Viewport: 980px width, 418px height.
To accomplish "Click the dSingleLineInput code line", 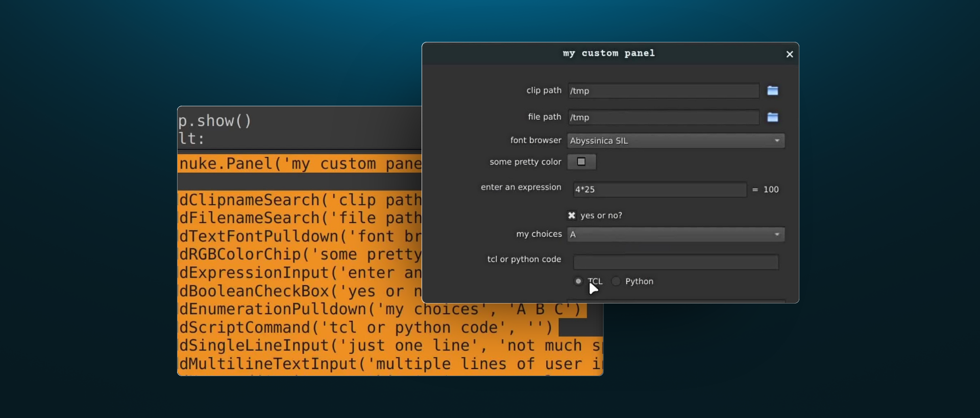I will (390, 345).
